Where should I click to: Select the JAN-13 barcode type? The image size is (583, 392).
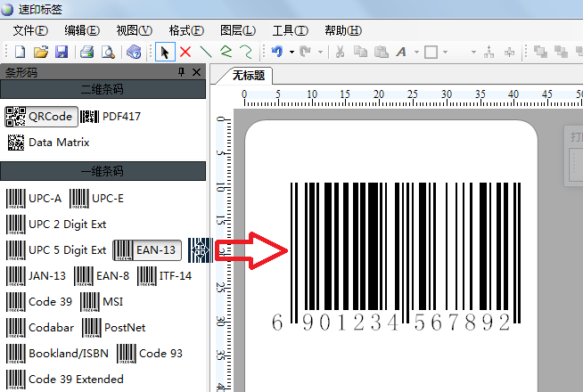(36, 275)
